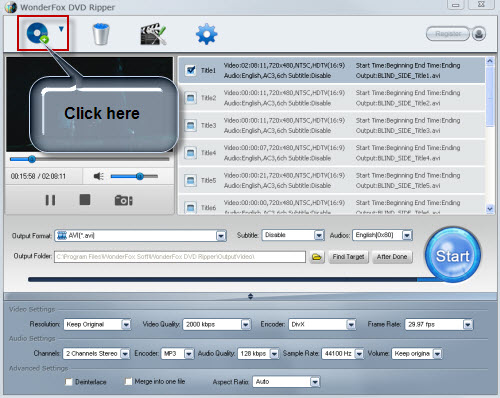500x398 pixels.
Task: Uncheck the Title1 checkbox
Action: pos(191,70)
